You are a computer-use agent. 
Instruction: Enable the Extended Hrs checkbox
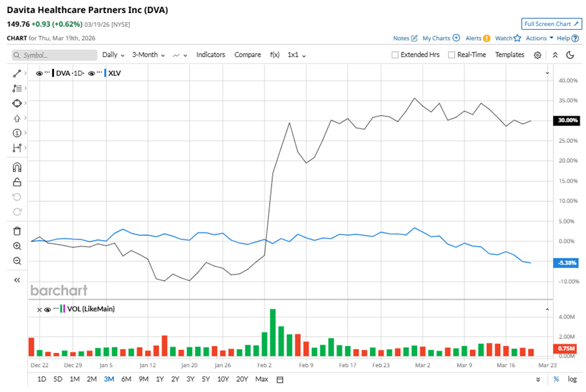(x=394, y=55)
